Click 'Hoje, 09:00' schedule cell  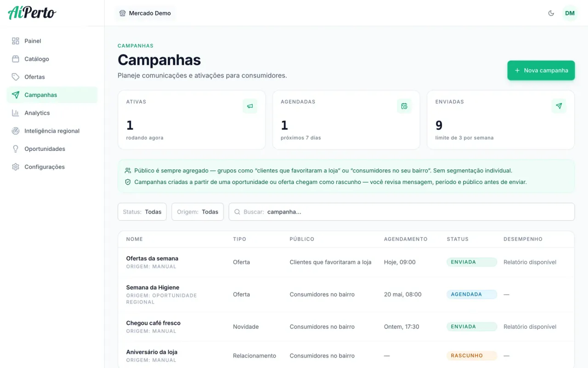click(400, 262)
